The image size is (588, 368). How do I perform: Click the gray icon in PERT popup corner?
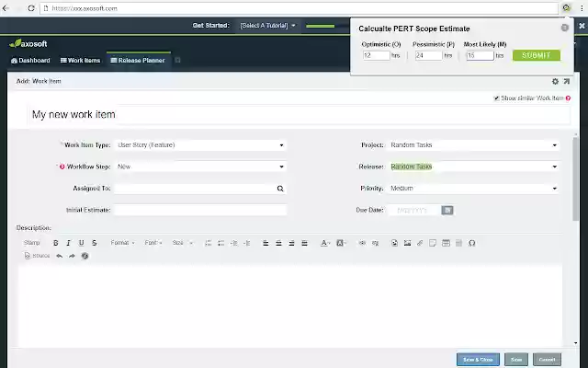coord(565,28)
